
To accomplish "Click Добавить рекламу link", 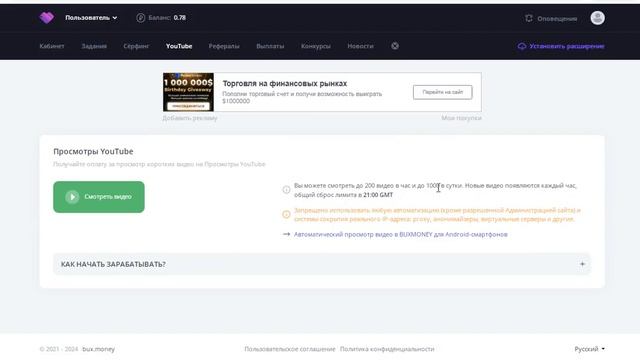I will point(190,118).
